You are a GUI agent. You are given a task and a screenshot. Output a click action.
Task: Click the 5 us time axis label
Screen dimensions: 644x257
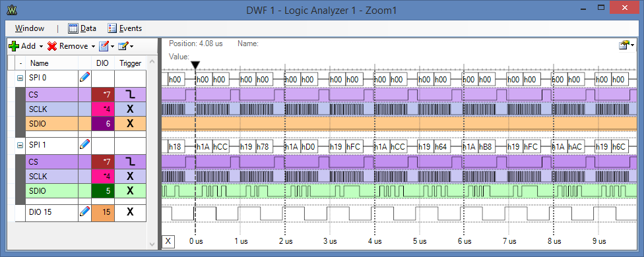(x=420, y=241)
